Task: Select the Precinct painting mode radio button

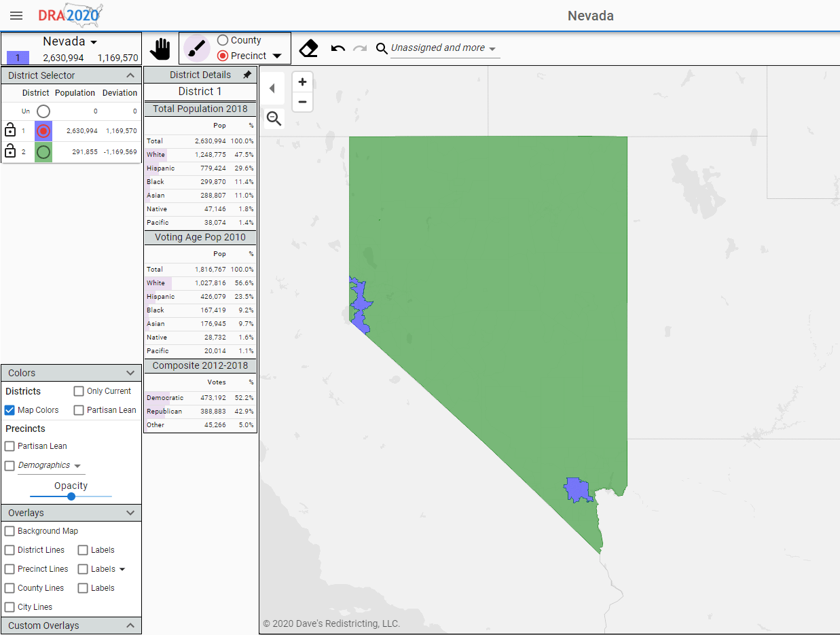Action: (x=224, y=57)
